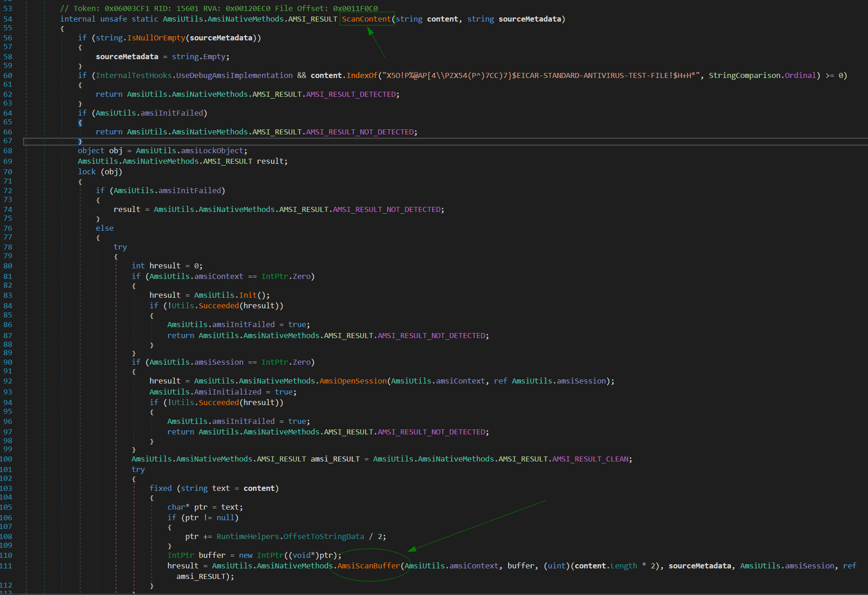Click the ScanContent method name in the declaration
This screenshot has height=595, width=868.
pyautogui.click(x=366, y=19)
